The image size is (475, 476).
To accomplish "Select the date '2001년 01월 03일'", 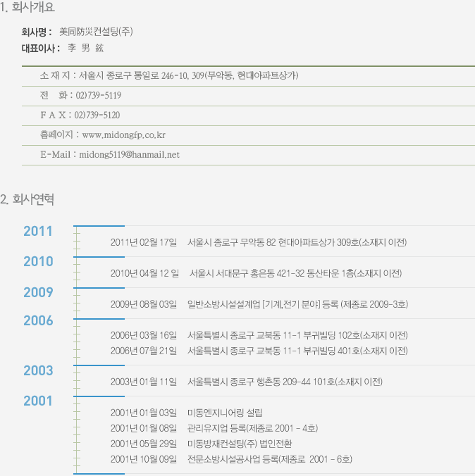I will click(144, 413).
